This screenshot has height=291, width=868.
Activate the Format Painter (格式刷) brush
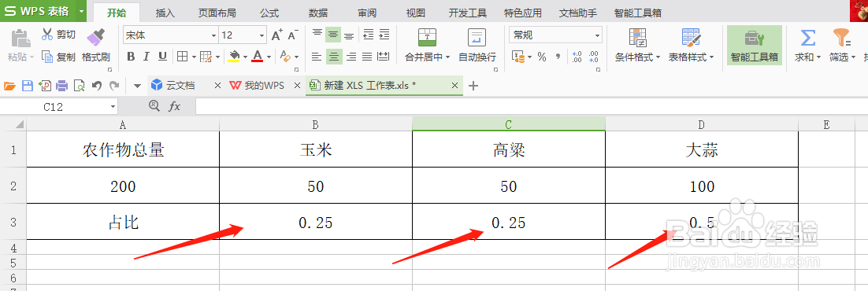pyautogui.click(x=96, y=46)
